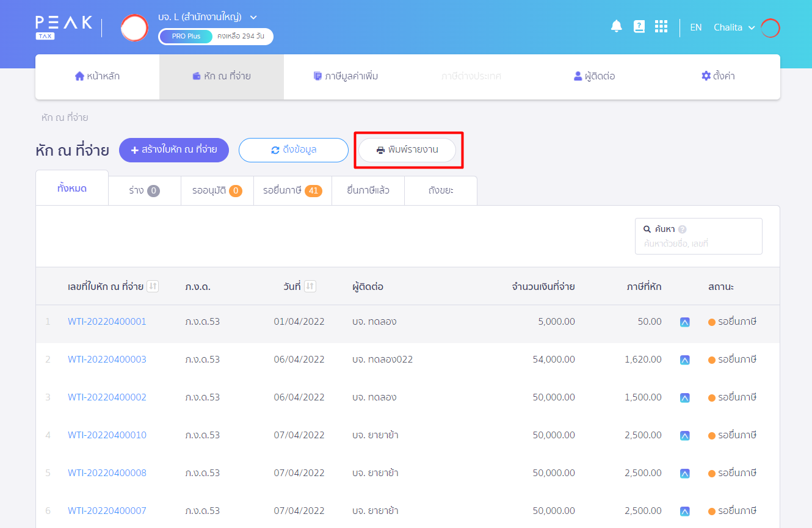Switch language to EN
812x528 pixels.
click(695, 27)
